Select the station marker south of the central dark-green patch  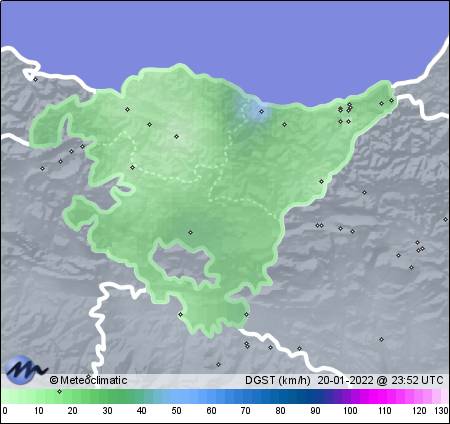[x=190, y=232]
